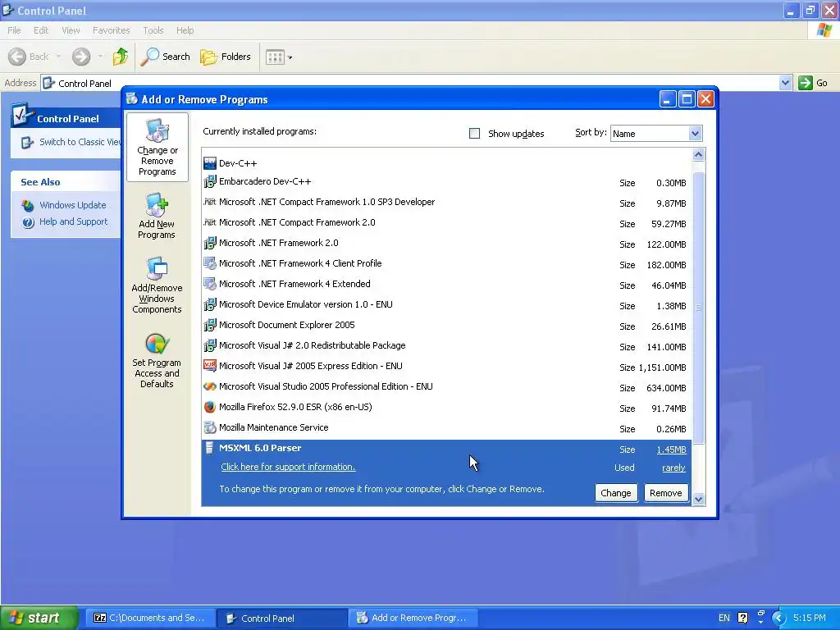Click .NET Compact Framework 2.0 icon

[x=210, y=222]
